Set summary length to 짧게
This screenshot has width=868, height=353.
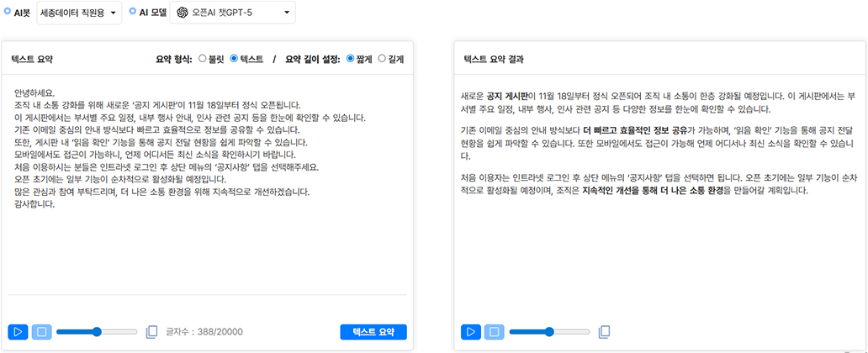[351, 59]
